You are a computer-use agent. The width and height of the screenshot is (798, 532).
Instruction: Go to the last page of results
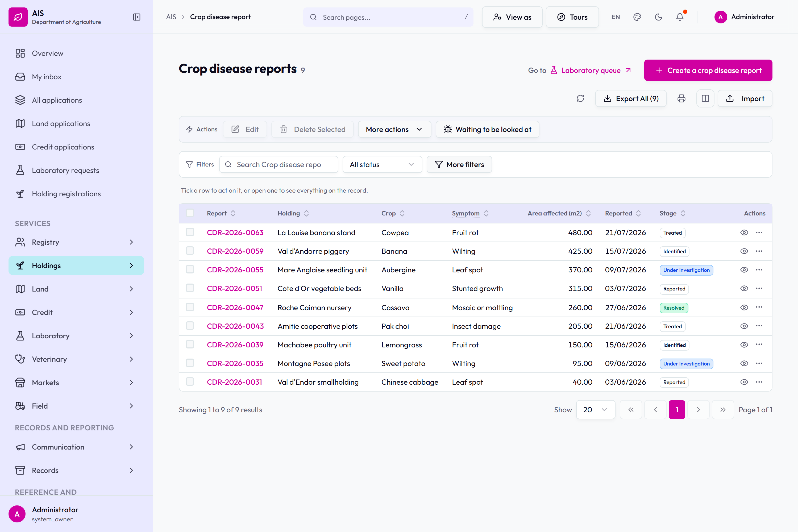point(723,410)
